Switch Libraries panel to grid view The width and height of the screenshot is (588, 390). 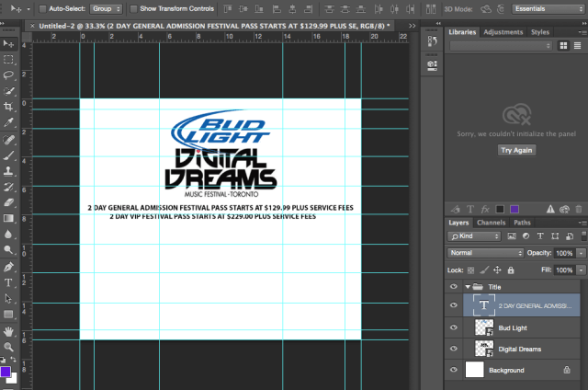click(x=563, y=46)
